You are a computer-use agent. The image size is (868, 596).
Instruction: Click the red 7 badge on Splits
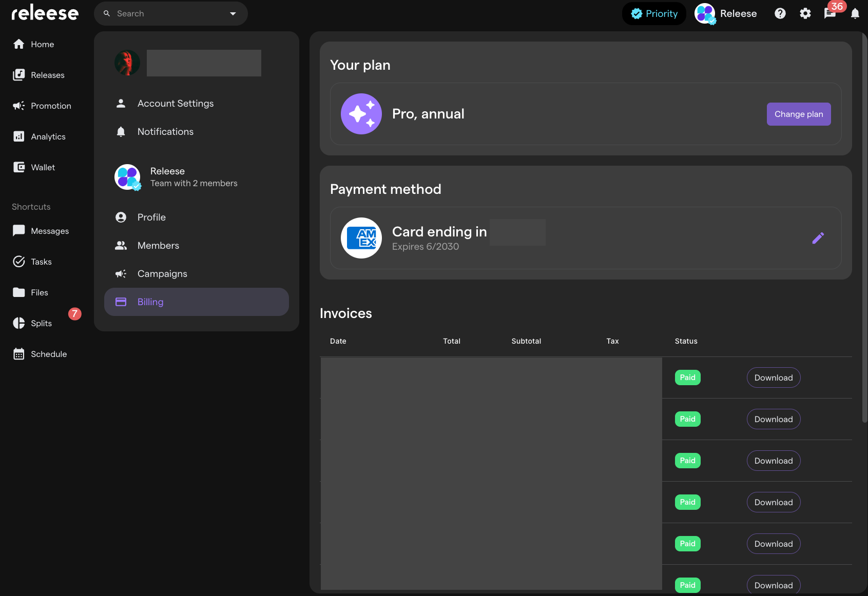point(75,314)
